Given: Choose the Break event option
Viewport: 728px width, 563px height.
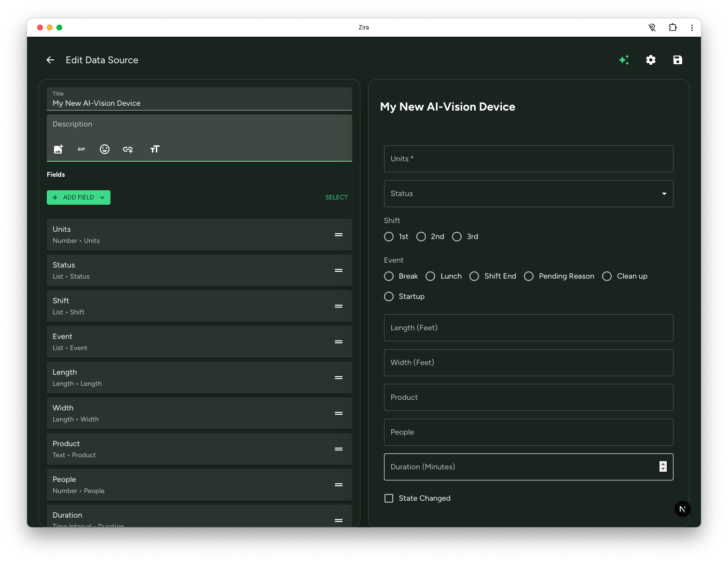Looking at the screenshot, I should pos(389,276).
